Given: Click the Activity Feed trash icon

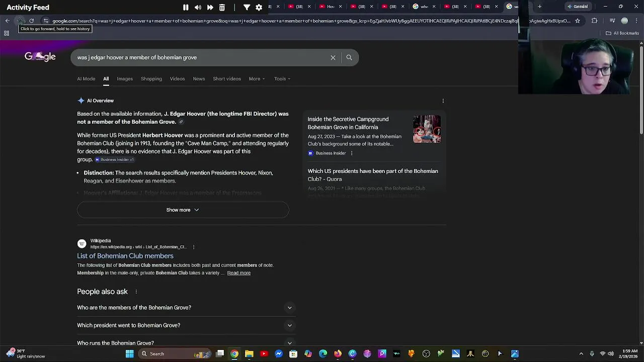Looking at the screenshot, I should 222,7.
